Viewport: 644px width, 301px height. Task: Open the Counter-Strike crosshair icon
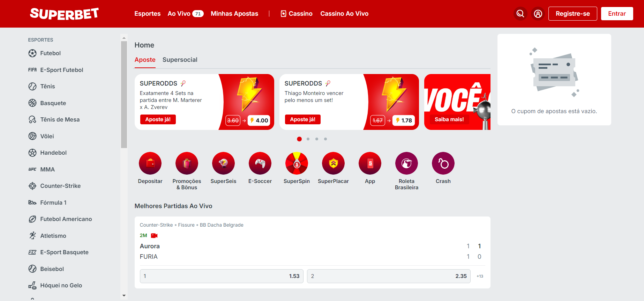point(32,186)
